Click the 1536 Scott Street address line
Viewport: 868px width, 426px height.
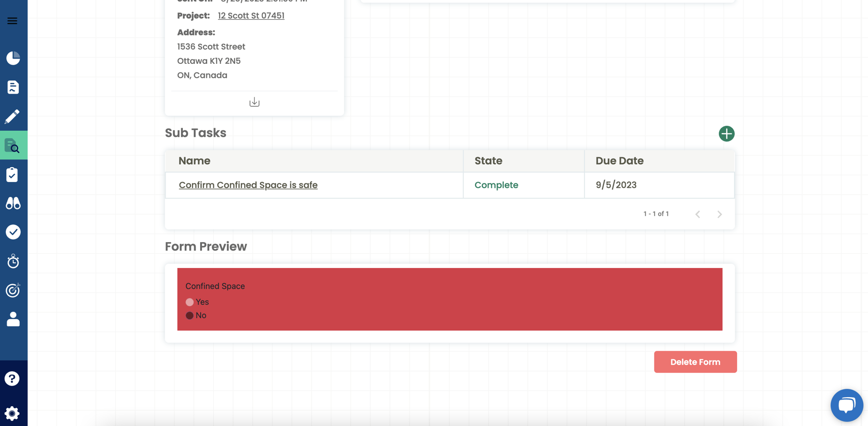[x=211, y=47]
